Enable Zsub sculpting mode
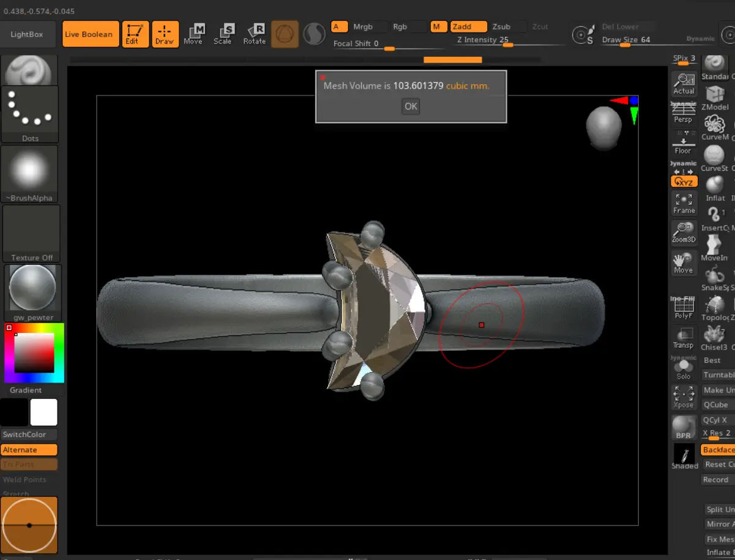This screenshot has height=560, width=735. tap(502, 27)
